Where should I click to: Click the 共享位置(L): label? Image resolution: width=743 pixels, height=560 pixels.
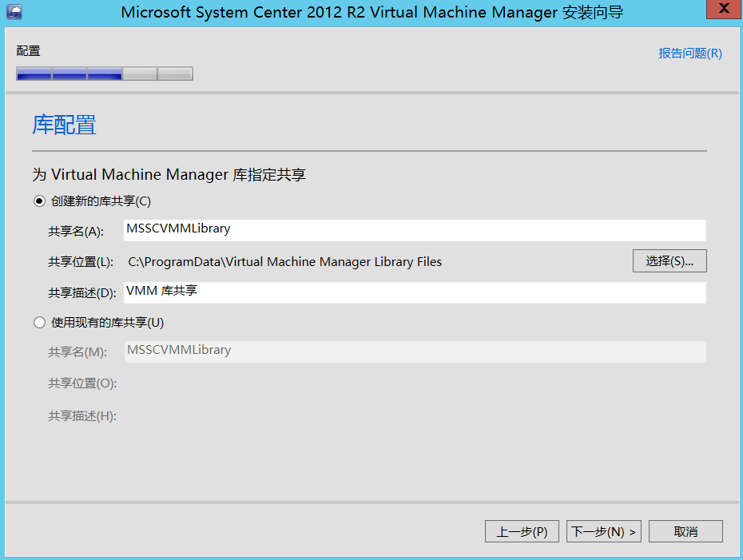point(81,261)
